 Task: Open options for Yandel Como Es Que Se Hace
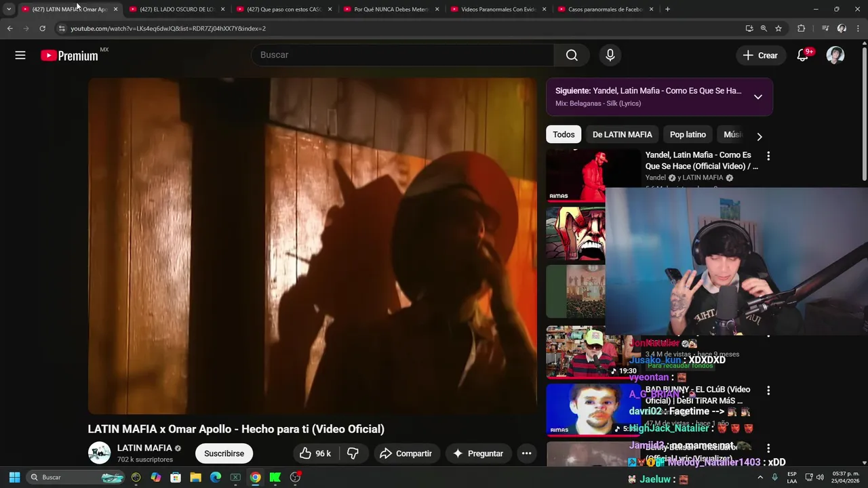[768, 156]
